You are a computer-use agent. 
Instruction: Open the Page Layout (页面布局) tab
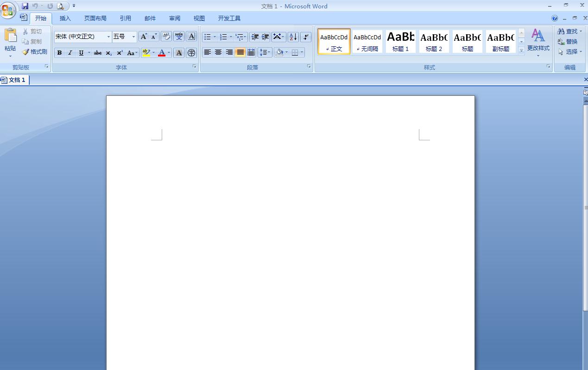pos(95,19)
